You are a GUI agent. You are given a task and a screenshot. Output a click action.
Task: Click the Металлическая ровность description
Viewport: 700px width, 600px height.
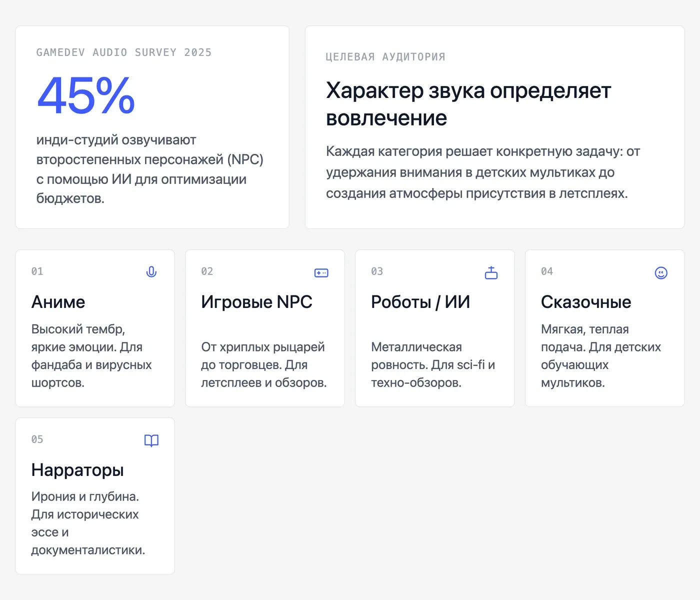coord(433,365)
